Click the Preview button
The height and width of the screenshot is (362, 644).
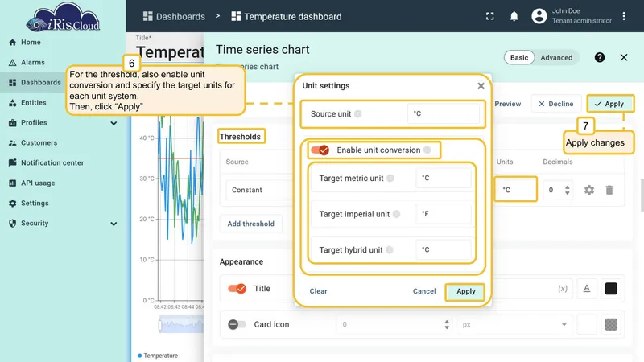[508, 104]
